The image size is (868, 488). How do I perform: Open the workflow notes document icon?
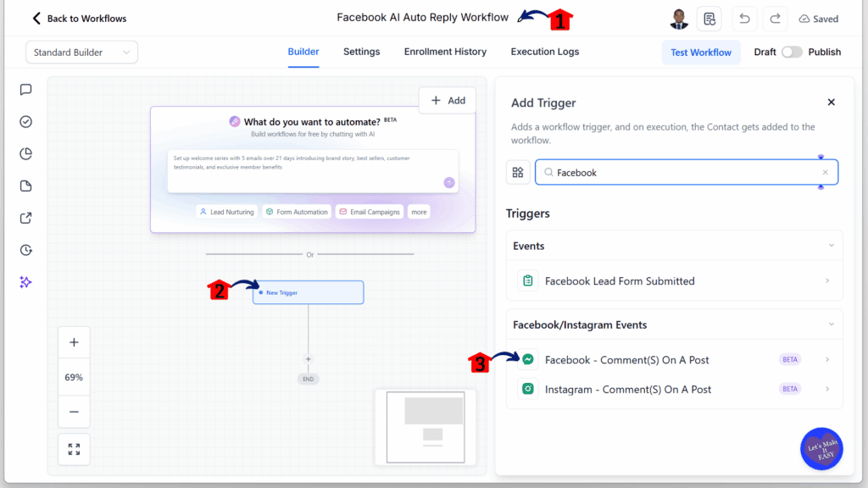tap(709, 19)
